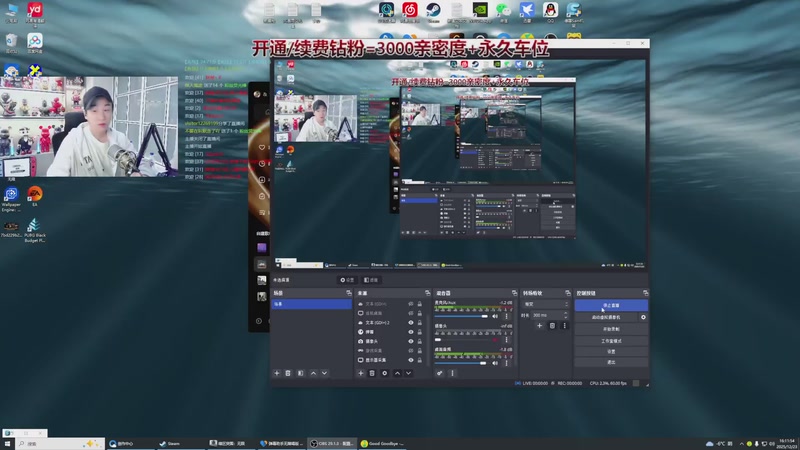Hide the 显示器采集 source eye icon
Viewport: 800px width, 450px height.
point(410,360)
